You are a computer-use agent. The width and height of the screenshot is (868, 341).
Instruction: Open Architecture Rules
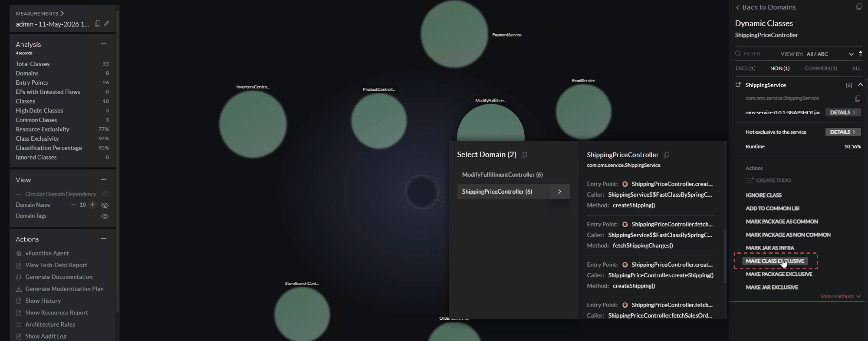(x=50, y=324)
